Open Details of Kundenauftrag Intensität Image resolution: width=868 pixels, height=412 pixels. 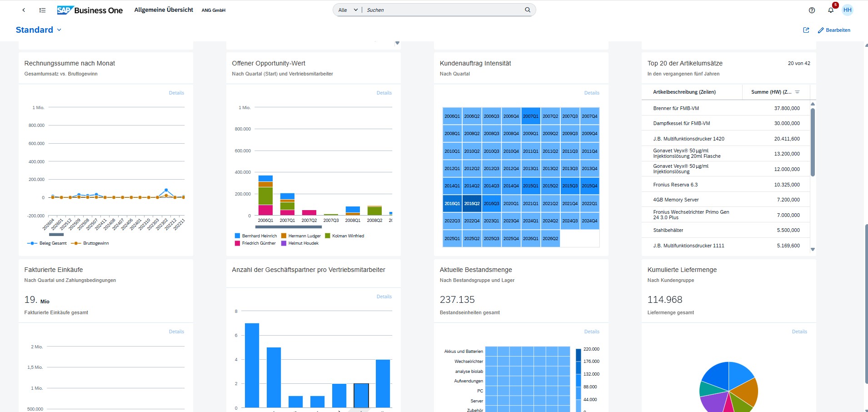point(592,93)
